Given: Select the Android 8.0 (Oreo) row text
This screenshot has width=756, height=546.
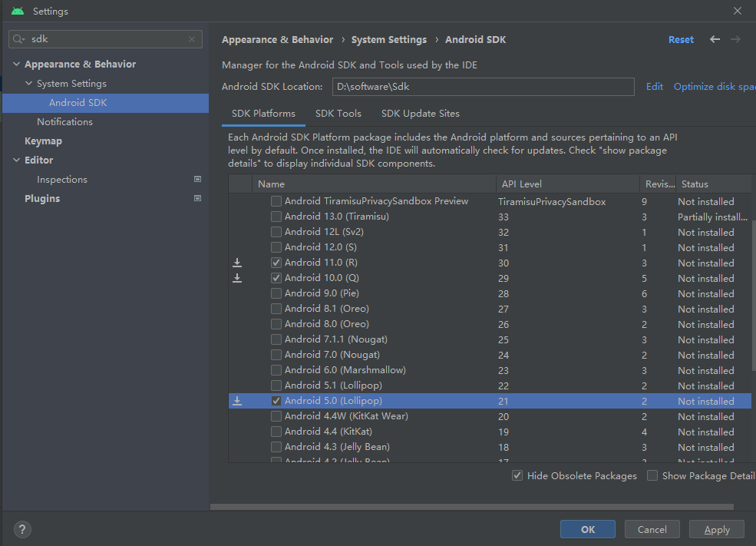Looking at the screenshot, I should (327, 324).
